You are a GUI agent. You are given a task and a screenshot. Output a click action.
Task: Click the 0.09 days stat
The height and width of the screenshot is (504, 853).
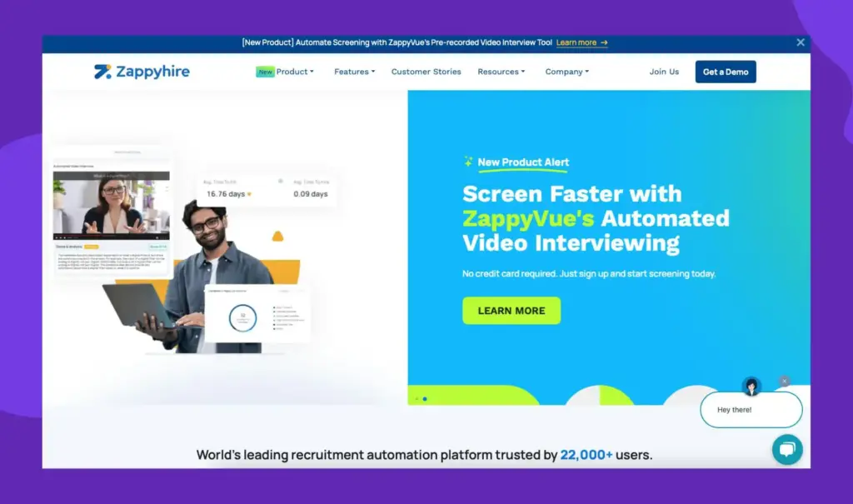click(x=311, y=194)
